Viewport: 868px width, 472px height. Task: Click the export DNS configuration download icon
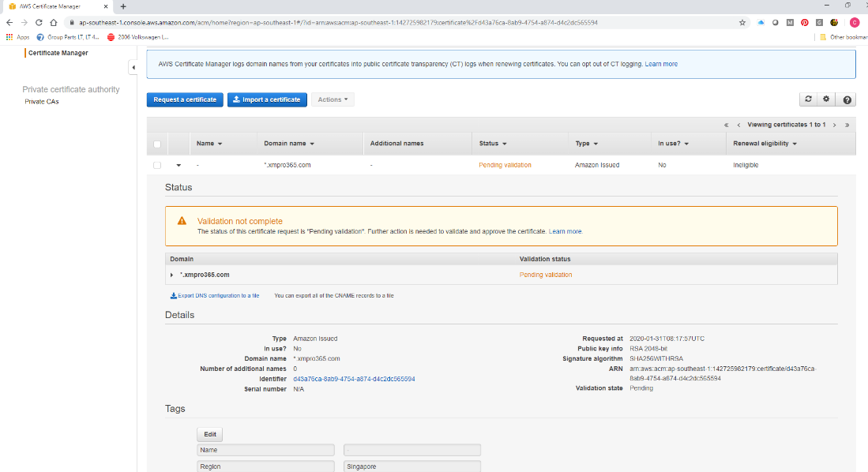pos(173,295)
